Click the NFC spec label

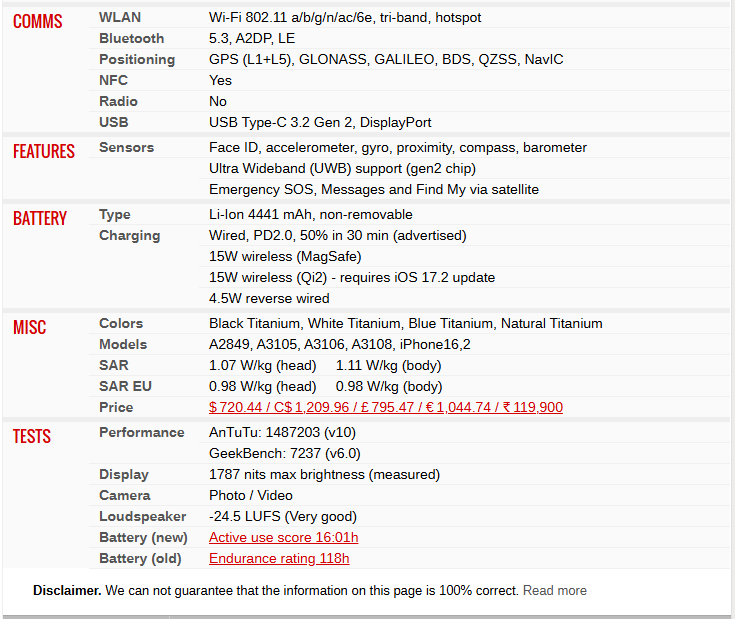(x=113, y=80)
